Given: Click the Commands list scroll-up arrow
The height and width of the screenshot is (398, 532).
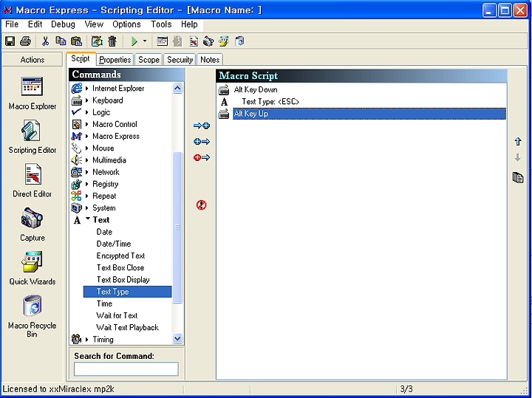Looking at the screenshot, I should click(177, 89).
